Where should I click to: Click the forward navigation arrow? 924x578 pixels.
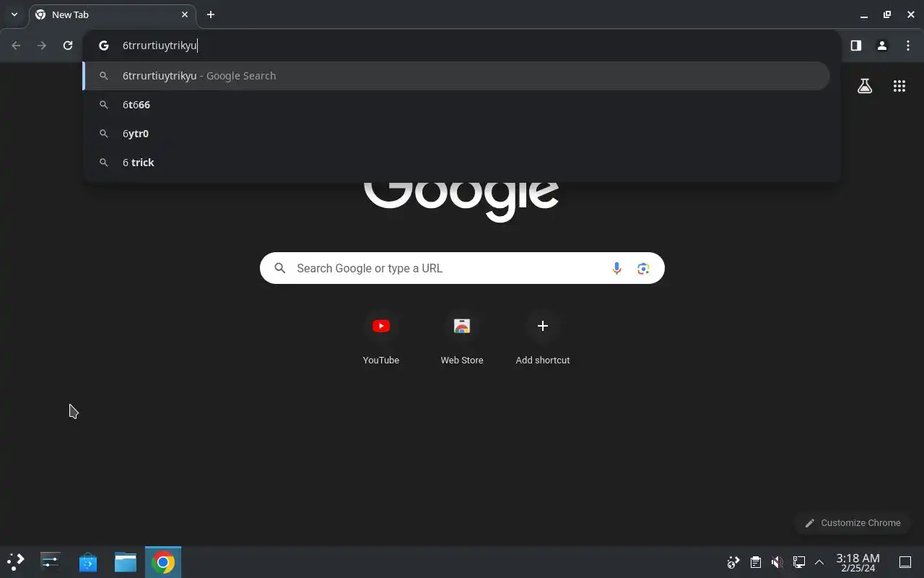tap(42, 46)
